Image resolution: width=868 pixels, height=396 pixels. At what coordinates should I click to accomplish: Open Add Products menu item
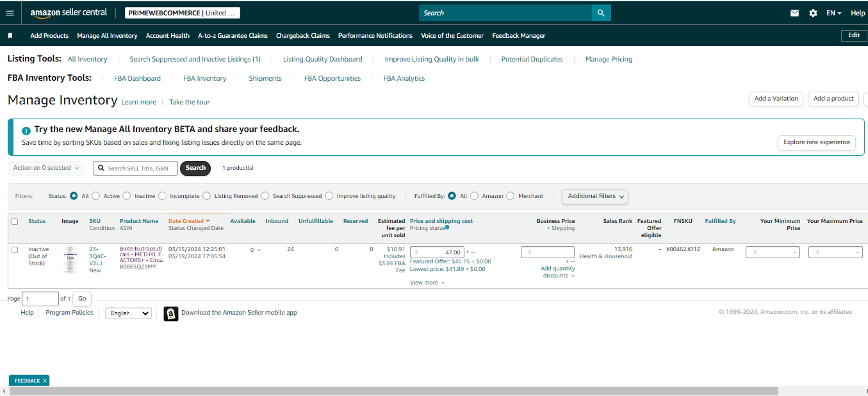point(49,36)
